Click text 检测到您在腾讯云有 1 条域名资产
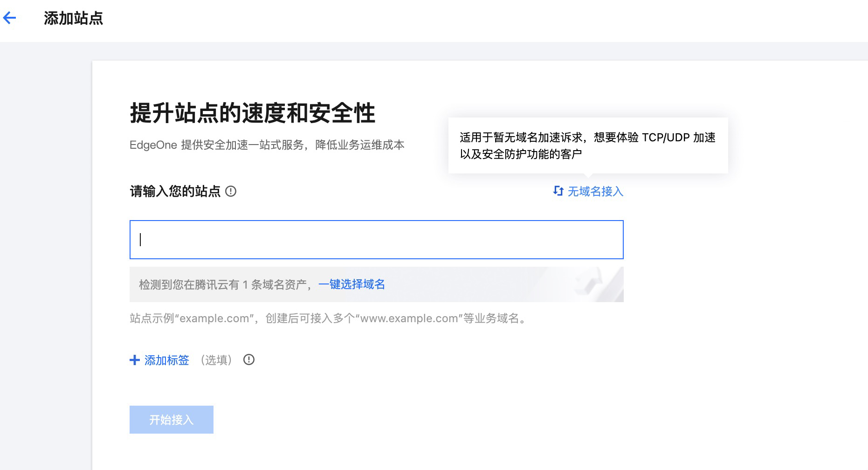Screen dimensions: 868x470 coord(223,284)
